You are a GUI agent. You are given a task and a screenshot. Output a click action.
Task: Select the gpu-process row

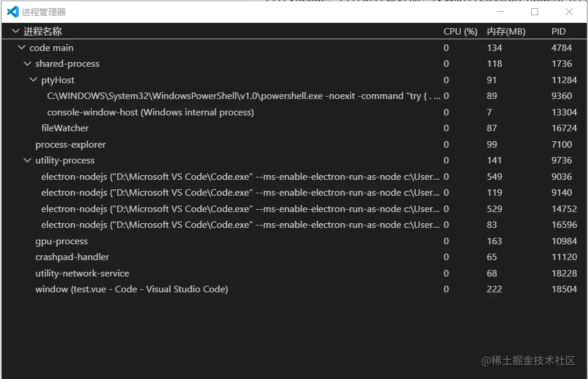pyautogui.click(x=62, y=241)
